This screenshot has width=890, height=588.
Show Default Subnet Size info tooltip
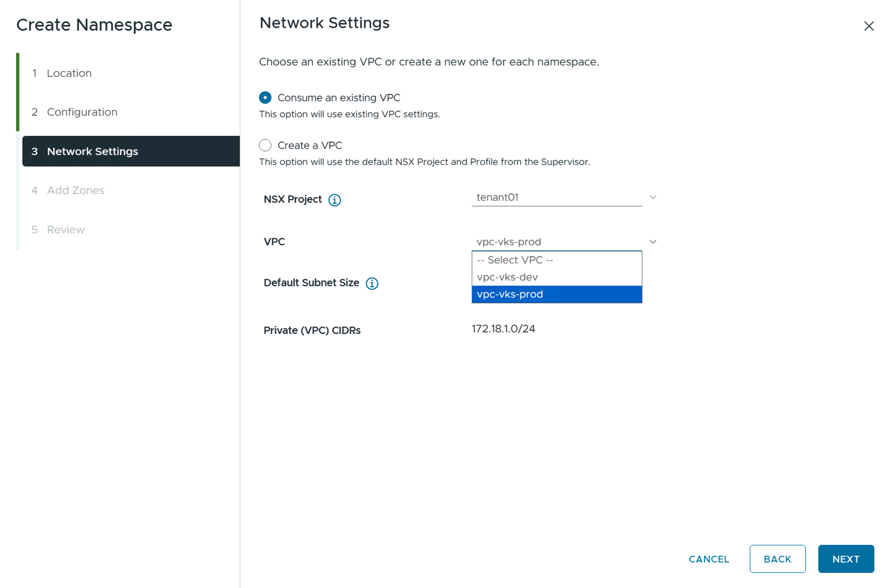(372, 284)
